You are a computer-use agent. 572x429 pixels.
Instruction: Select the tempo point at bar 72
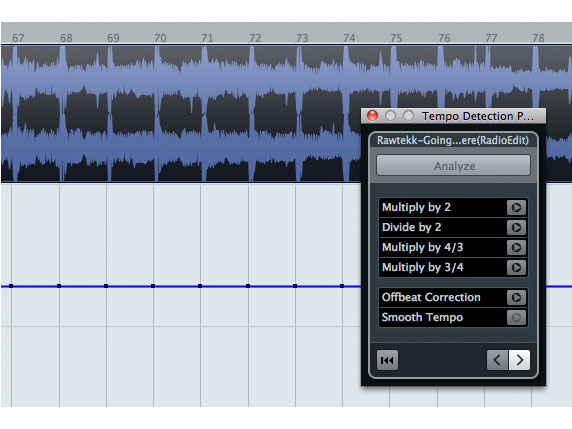click(x=248, y=286)
